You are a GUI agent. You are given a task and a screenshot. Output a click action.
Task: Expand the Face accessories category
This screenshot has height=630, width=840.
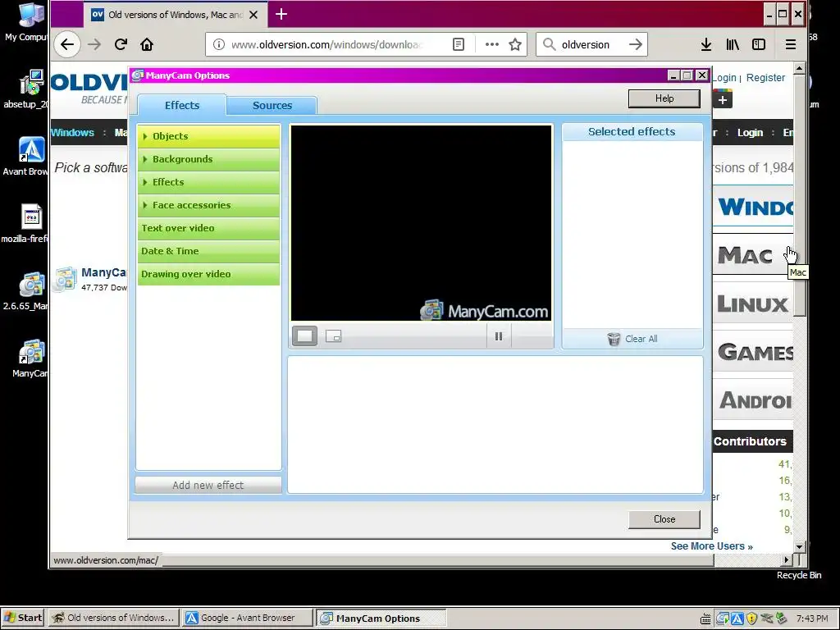[x=208, y=205]
